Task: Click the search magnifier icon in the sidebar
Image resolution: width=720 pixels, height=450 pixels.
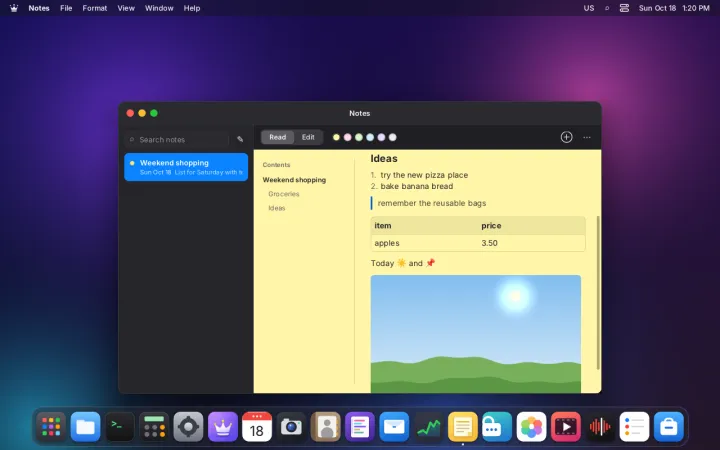Action: [x=132, y=140]
